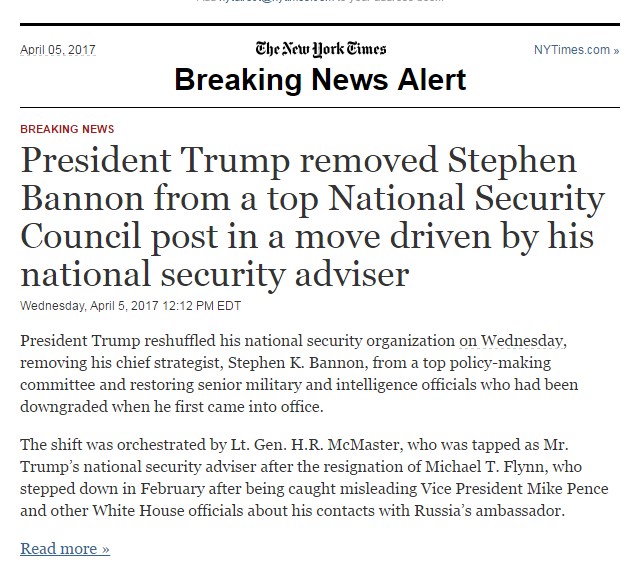Click 'Lt. Gen. H.R. McMaster' in second paragraph
Viewport: 631px width, 570px height.
pyautogui.click(x=314, y=445)
